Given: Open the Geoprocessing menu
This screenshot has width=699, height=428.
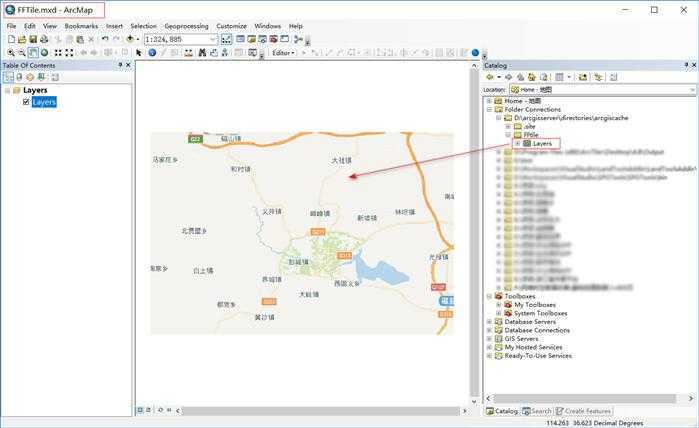Looking at the screenshot, I should (x=186, y=26).
